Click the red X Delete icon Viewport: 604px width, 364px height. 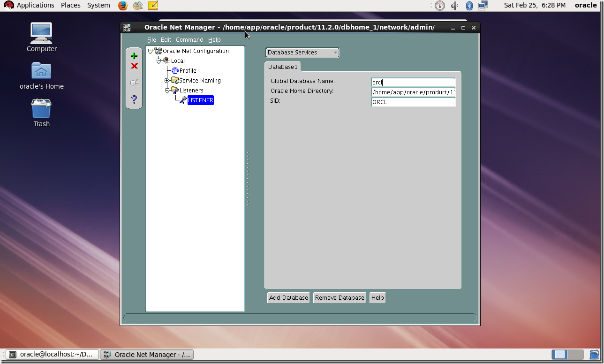(134, 66)
